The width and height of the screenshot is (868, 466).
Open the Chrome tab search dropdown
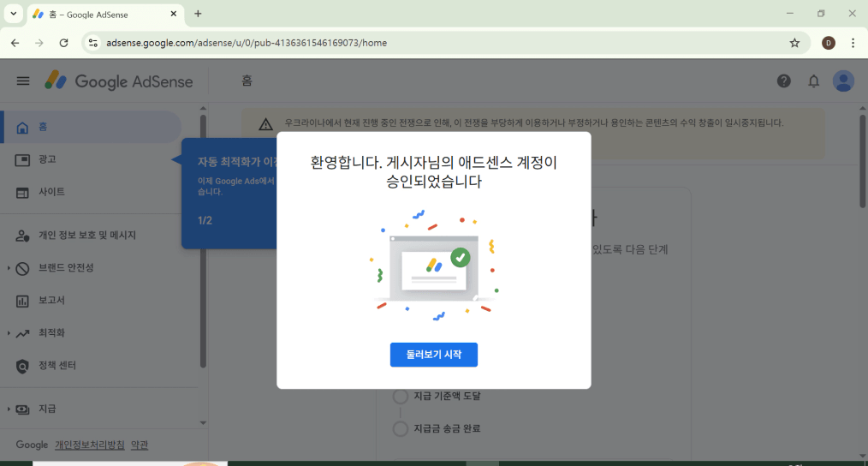click(14, 14)
